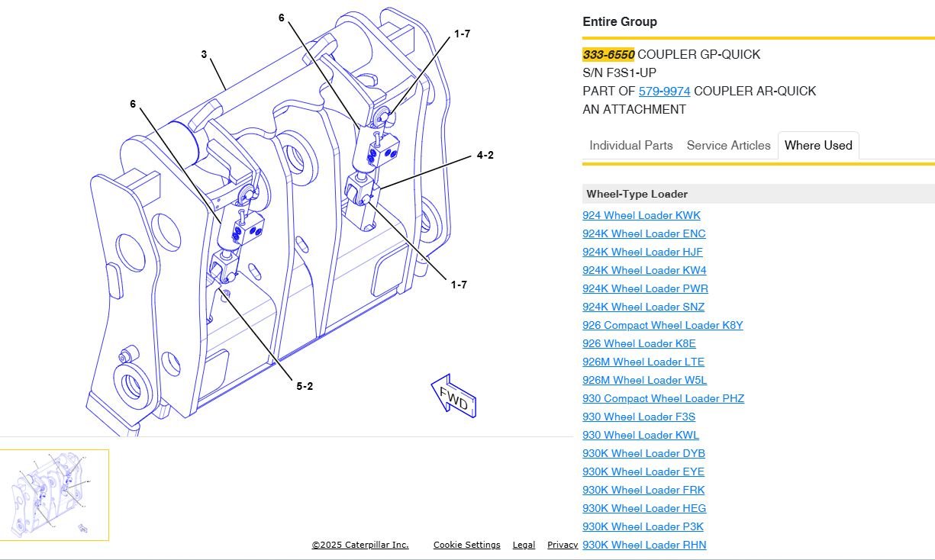The width and height of the screenshot is (935, 560).
Task: Click the Legal footer link
Action: [x=524, y=545]
